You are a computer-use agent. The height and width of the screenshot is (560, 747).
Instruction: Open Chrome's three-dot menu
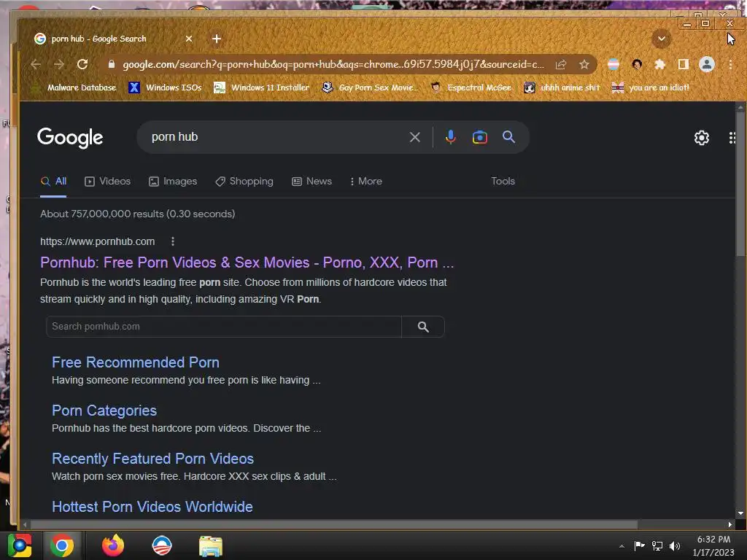pos(730,64)
